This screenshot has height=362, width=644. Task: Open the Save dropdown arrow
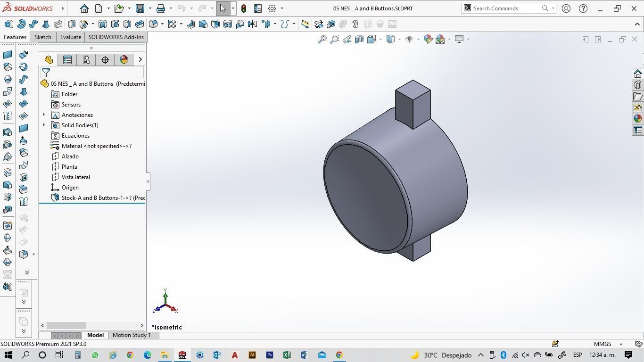150,8
